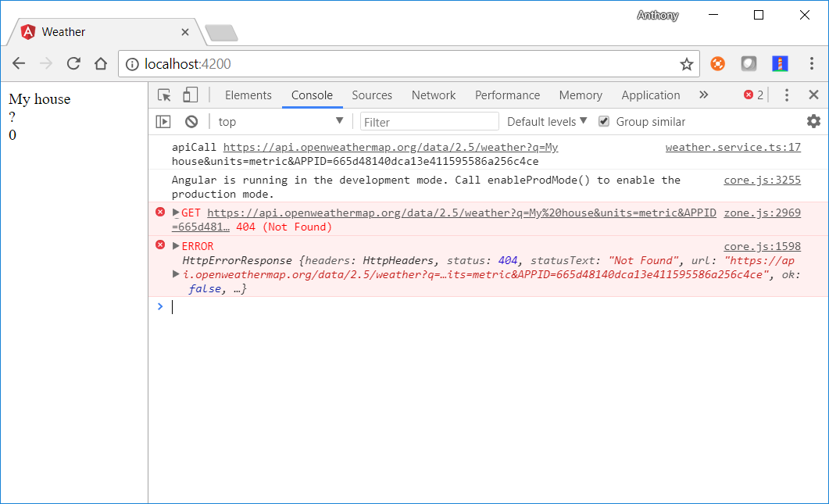Click the 'My house' page text
Image resolution: width=829 pixels, height=504 pixels.
[40, 99]
